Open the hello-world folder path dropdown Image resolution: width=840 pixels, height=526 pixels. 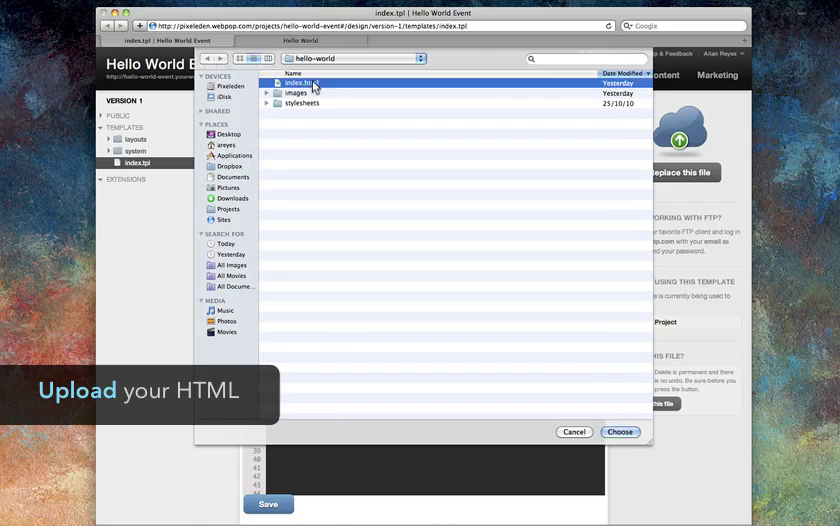354,58
